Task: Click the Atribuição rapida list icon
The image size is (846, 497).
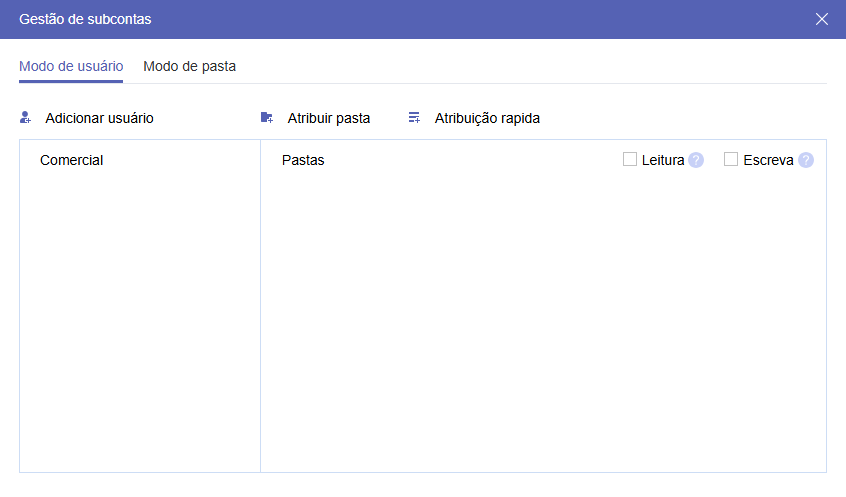Action: (414, 118)
